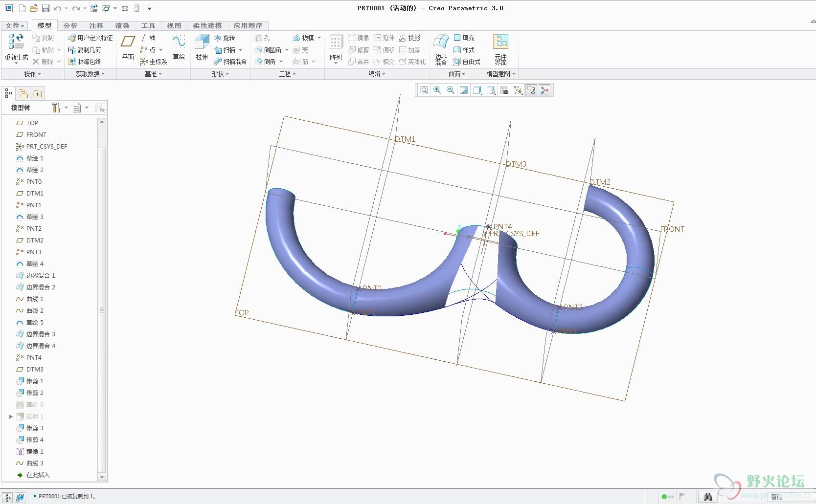Create a datum Axis (轴)
This screenshot has height=504, width=816.
[148, 38]
